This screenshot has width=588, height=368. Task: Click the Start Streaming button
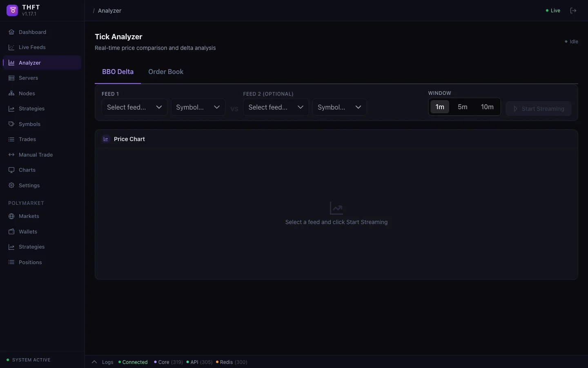[538, 109]
